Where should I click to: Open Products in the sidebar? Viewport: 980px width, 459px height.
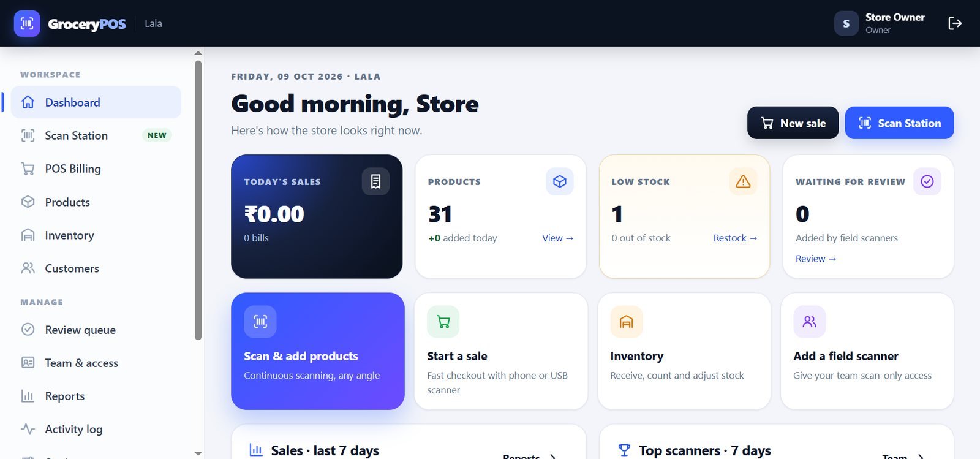[96, 202]
